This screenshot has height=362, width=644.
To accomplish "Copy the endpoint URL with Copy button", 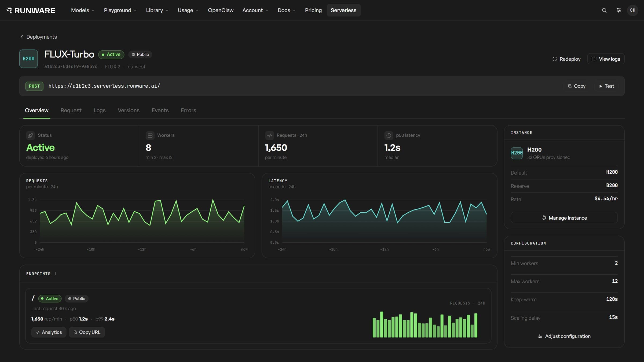I will click(x=577, y=86).
